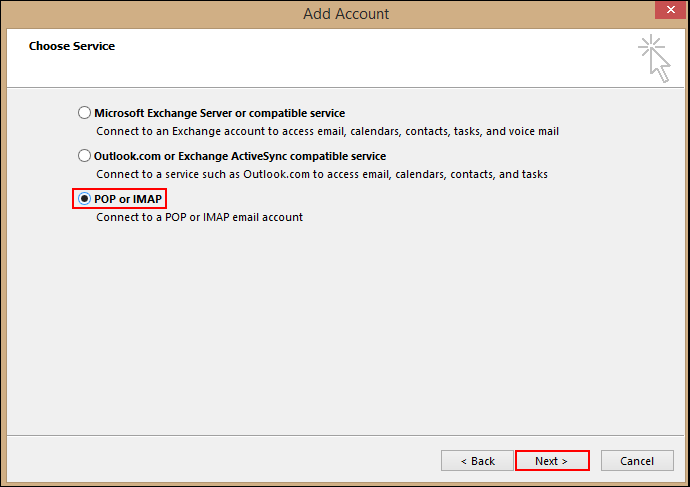Select Microsoft Exchange Server radio button
This screenshot has height=487, width=690.
(x=84, y=113)
